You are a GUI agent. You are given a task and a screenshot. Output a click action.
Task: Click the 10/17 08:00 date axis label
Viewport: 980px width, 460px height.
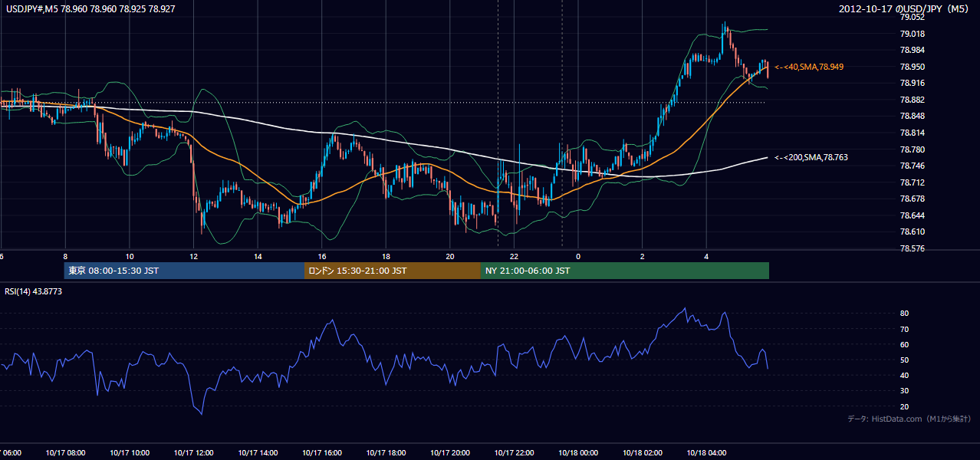tap(65, 453)
